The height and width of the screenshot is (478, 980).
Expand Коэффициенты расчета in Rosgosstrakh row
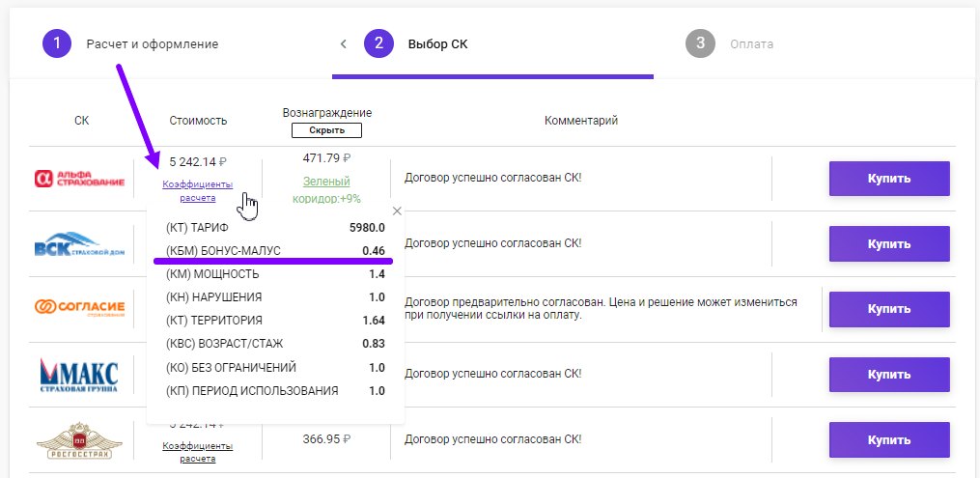point(198,452)
